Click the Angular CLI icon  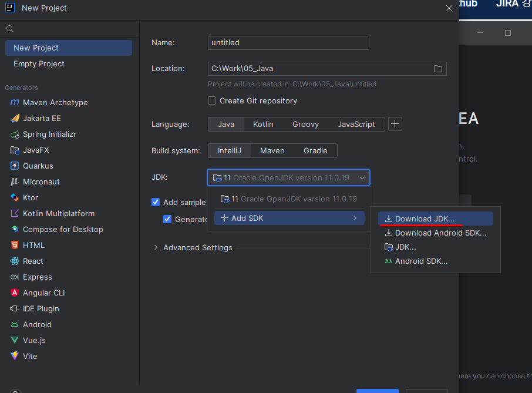coord(15,293)
